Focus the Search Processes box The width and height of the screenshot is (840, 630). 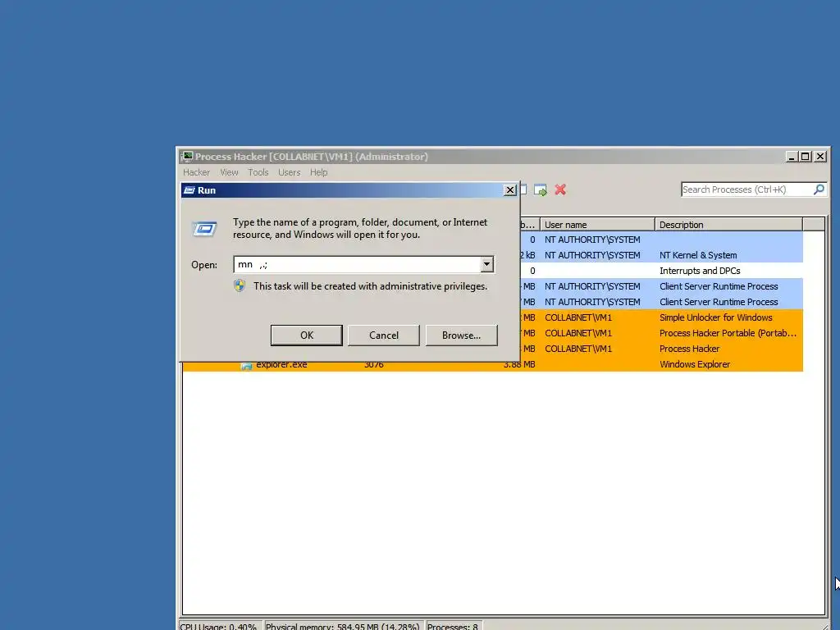(x=746, y=189)
